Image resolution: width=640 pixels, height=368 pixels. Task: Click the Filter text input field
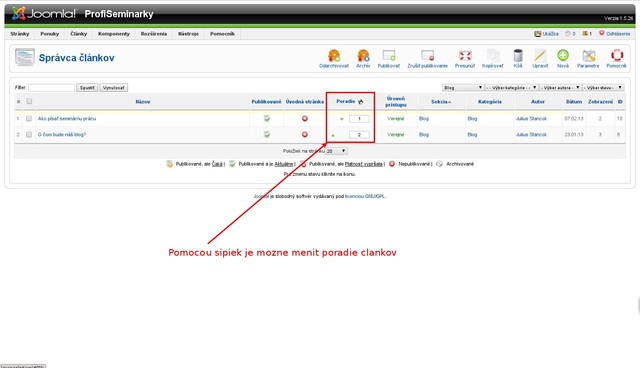(x=51, y=88)
